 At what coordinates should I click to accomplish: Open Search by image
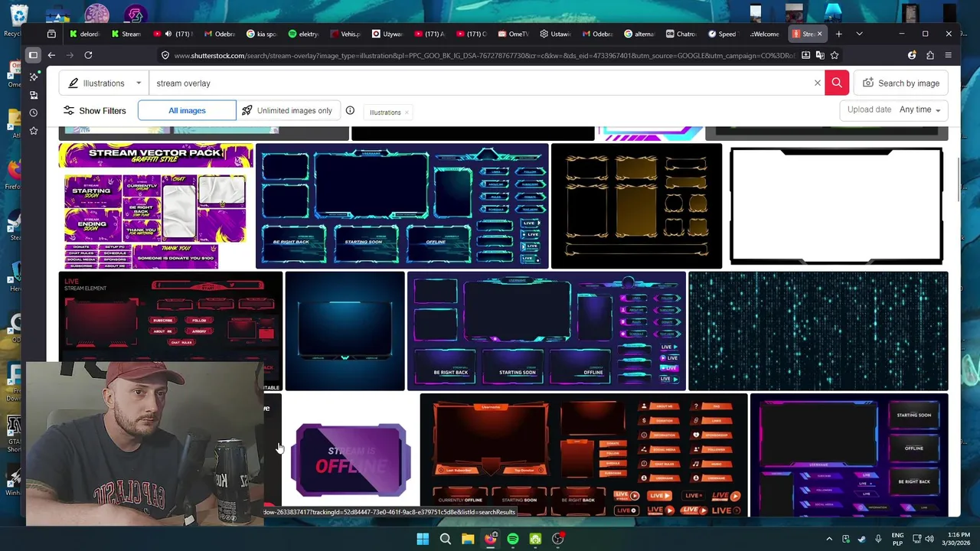pyautogui.click(x=901, y=83)
